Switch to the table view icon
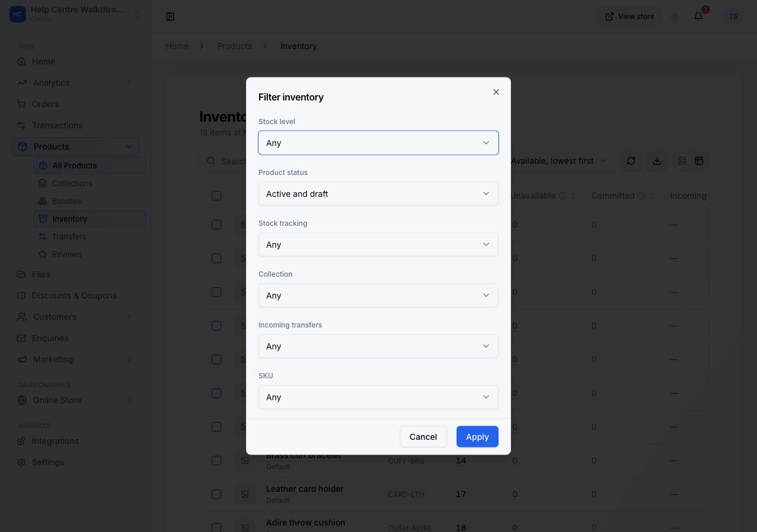The height and width of the screenshot is (532, 757). (699, 161)
